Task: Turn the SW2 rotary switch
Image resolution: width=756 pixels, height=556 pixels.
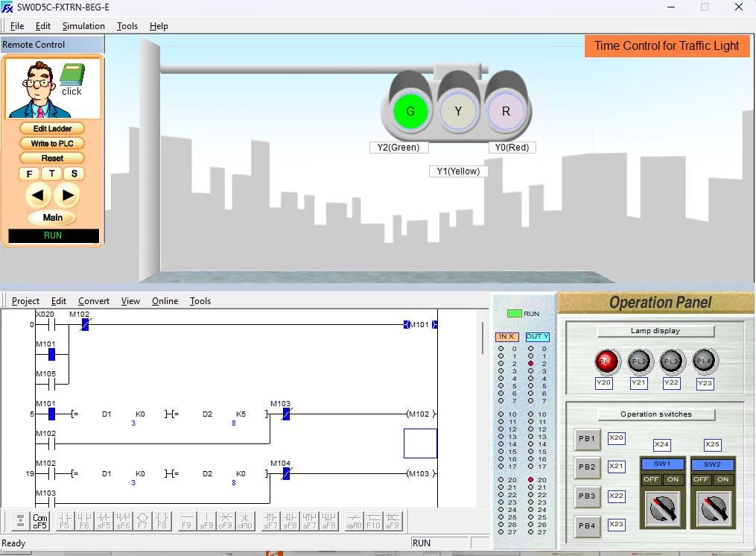Action: click(712, 509)
